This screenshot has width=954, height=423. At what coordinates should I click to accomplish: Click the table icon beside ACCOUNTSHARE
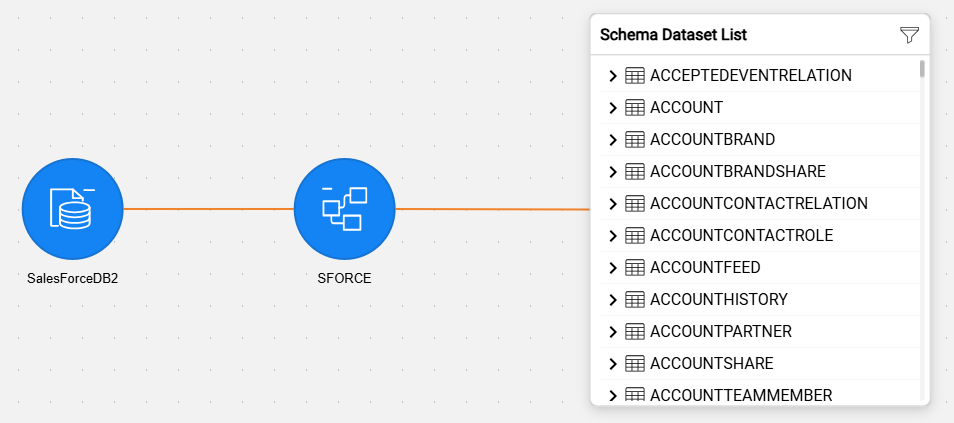tap(635, 364)
